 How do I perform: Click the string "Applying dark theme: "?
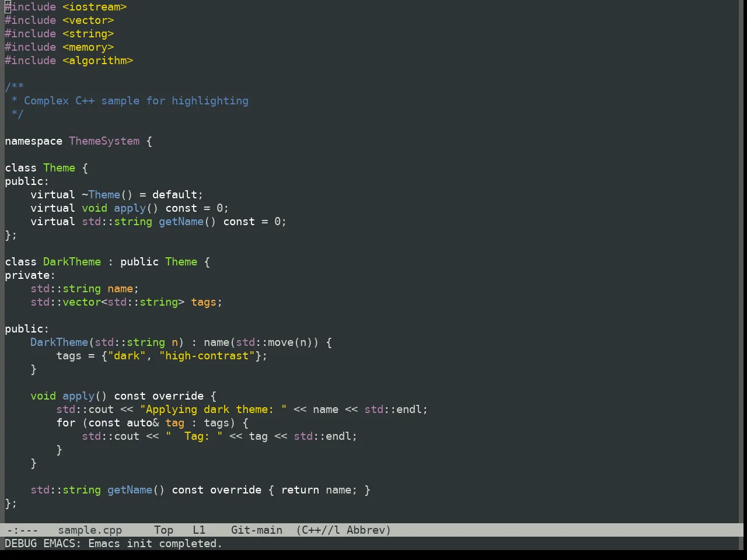pos(214,409)
